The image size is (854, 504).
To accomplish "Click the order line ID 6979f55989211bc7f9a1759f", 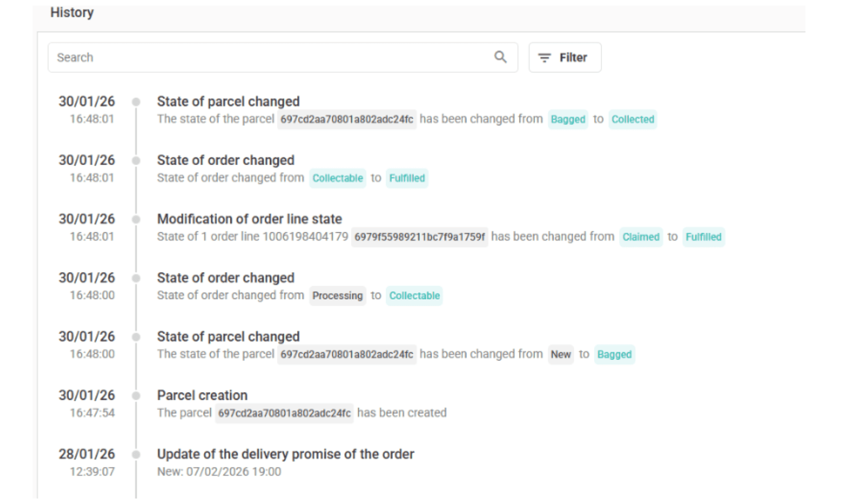I will click(x=419, y=237).
